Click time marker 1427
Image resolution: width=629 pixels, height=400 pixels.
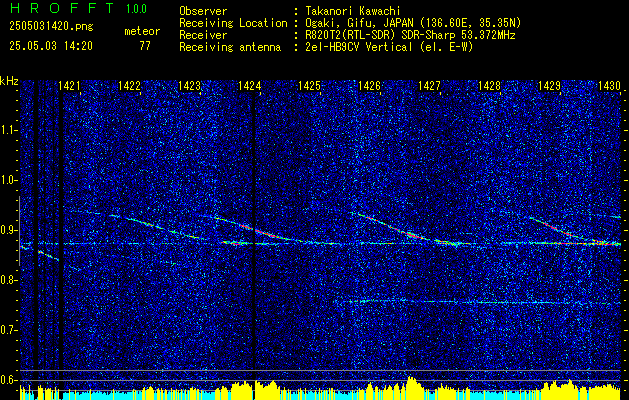pos(429,86)
